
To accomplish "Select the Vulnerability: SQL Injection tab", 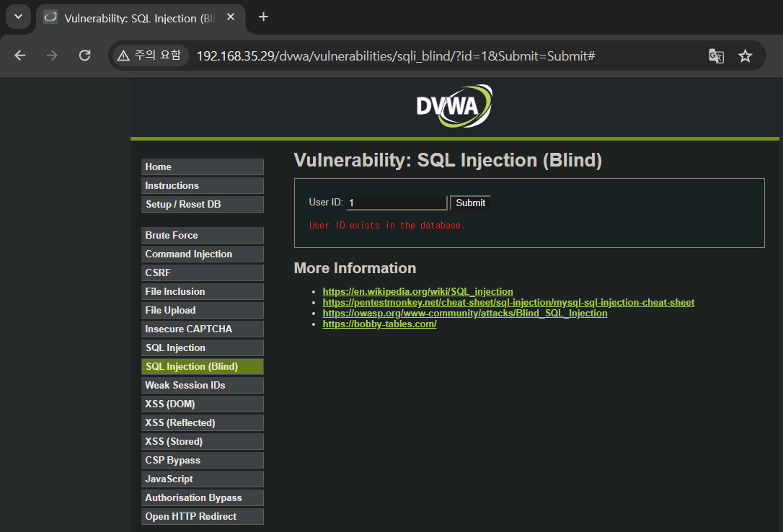I will (x=140, y=18).
